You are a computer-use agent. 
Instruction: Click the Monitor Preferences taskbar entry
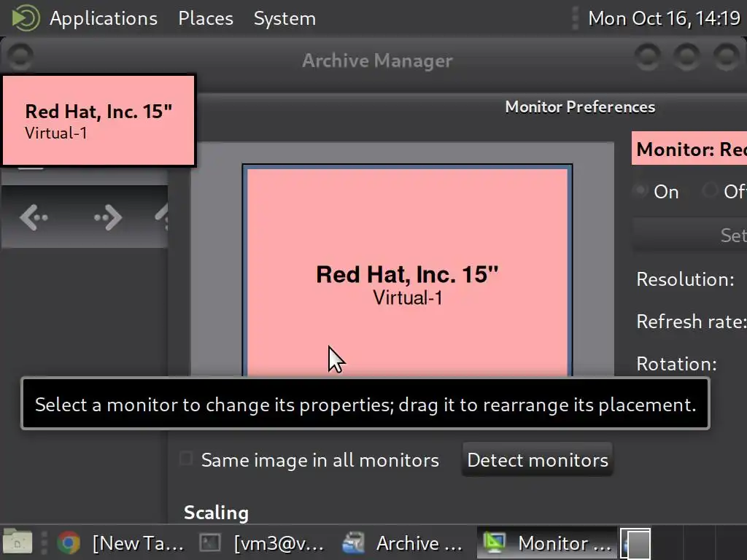547,542
